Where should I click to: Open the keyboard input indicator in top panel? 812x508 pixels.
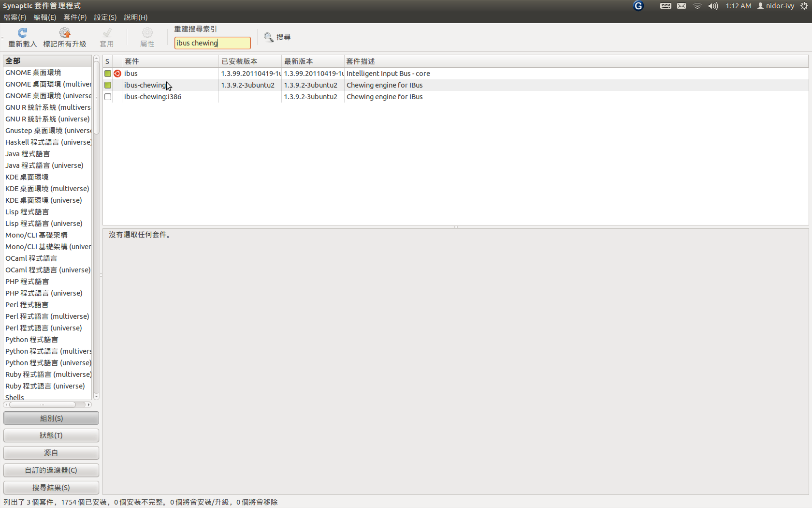[x=666, y=6]
